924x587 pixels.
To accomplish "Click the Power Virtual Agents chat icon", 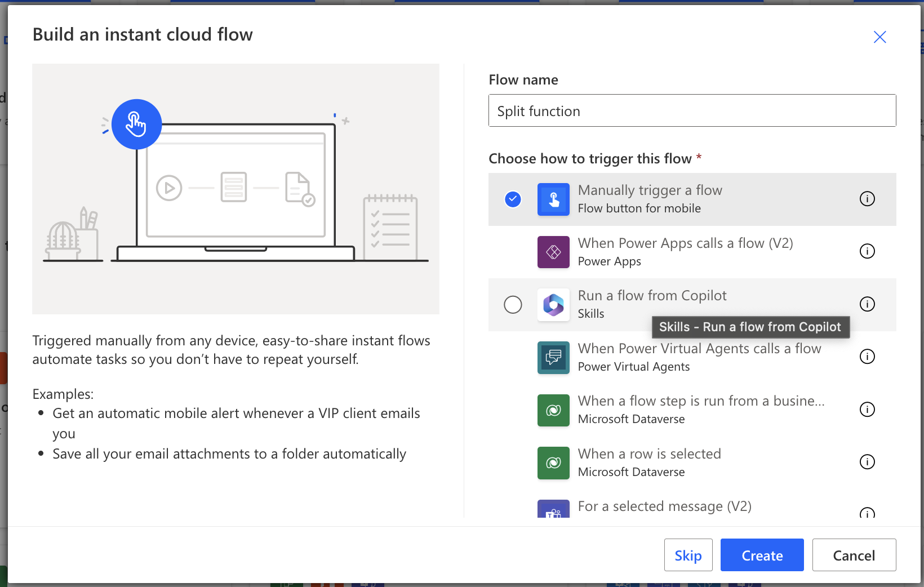I will [x=553, y=357].
